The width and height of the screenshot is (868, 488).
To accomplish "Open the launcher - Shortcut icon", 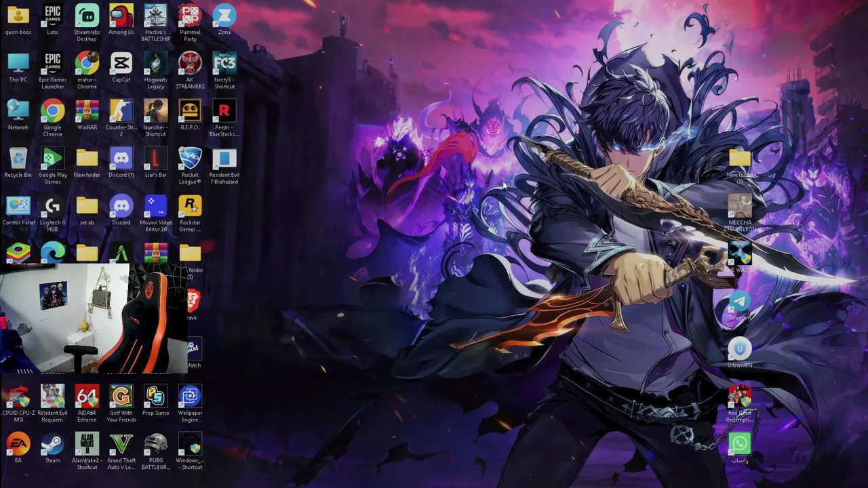I will pos(155,117).
